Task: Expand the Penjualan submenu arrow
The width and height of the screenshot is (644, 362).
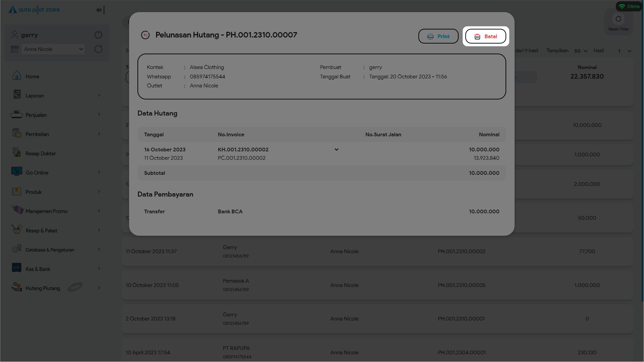Action: tap(99, 115)
